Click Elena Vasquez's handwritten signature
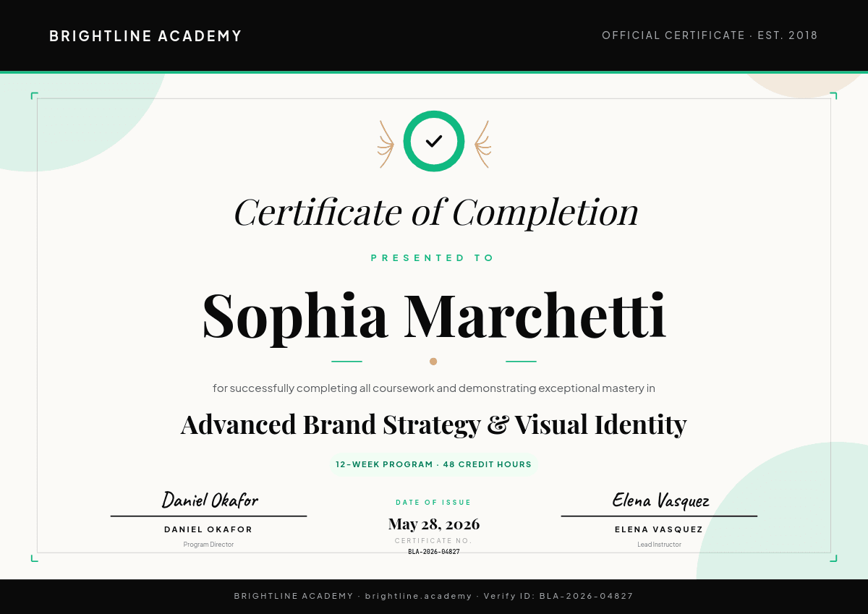Screen dimensions: 868x614 660,500
